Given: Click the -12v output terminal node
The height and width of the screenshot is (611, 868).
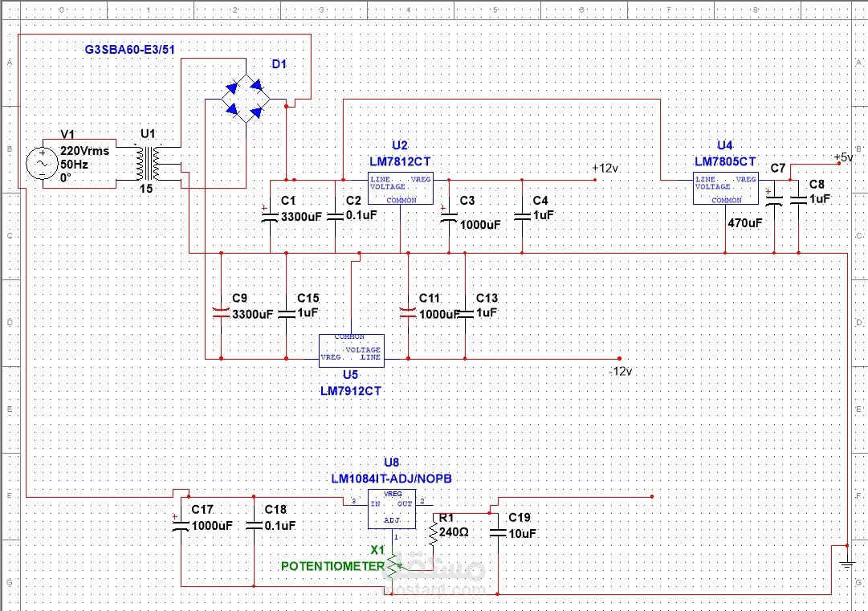Looking at the screenshot, I should (x=619, y=359).
